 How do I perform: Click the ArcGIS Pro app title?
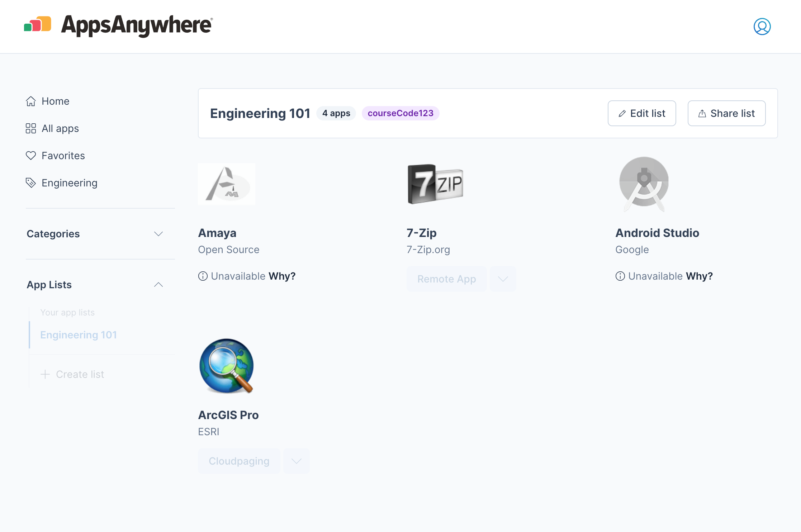pyautogui.click(x=228, y=415)
